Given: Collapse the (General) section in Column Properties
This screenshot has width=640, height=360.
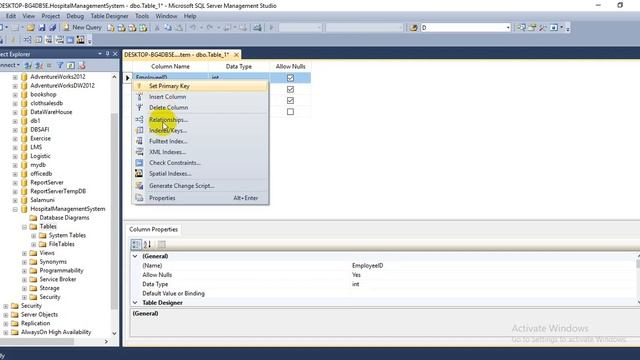Looking at the screenshot, I should (135, 256).
